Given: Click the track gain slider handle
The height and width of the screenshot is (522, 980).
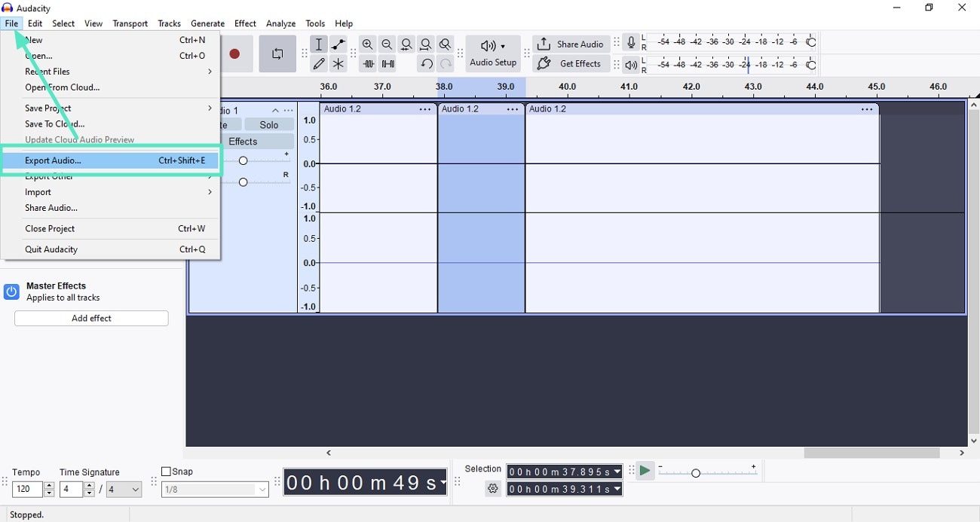Looking at the screenshot, I should [x=243, y=160].
